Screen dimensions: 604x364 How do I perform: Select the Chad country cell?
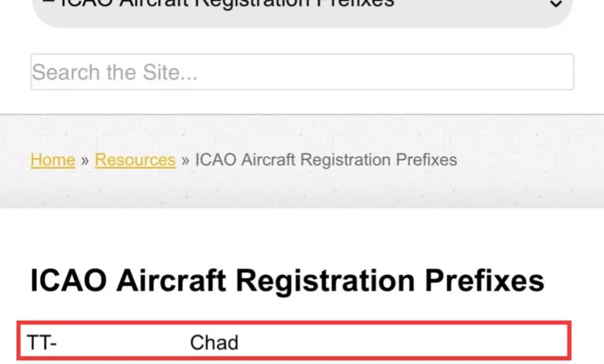coord(214,342)
